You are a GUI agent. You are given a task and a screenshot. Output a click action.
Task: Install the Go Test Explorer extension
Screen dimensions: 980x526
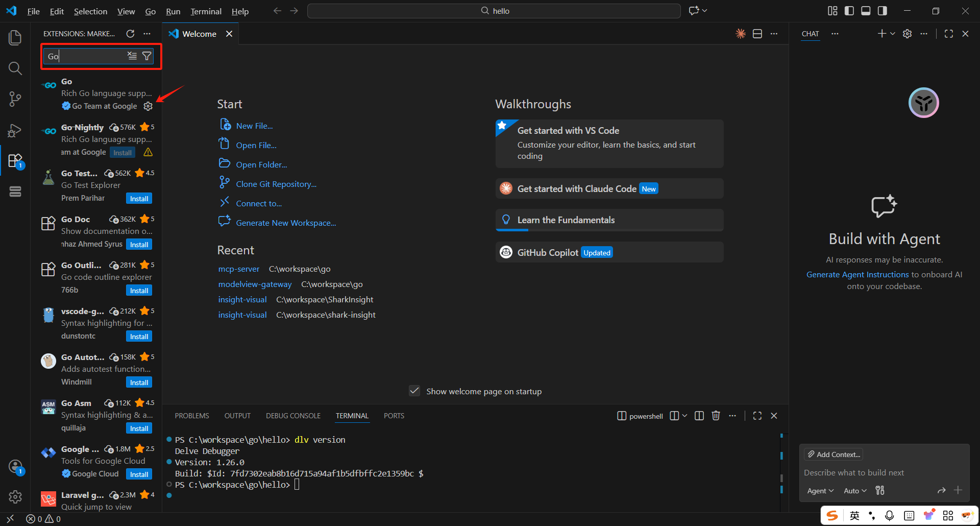point(139,199)
